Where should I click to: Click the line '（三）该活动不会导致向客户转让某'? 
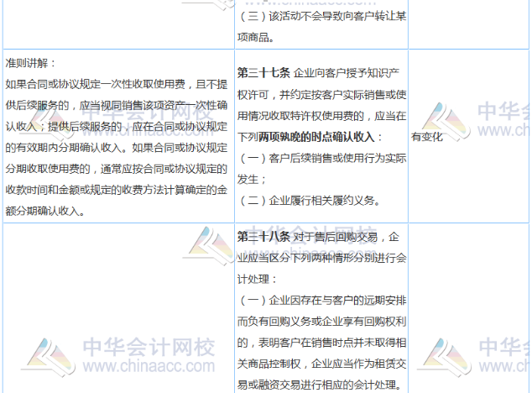tap(322, 16)
